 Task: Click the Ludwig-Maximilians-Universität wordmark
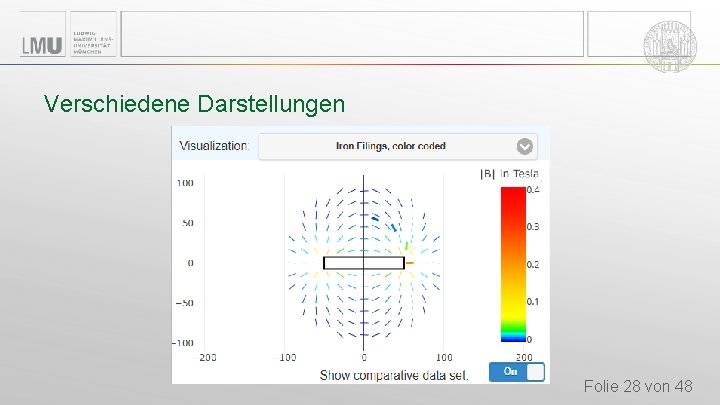pos(92,42)
